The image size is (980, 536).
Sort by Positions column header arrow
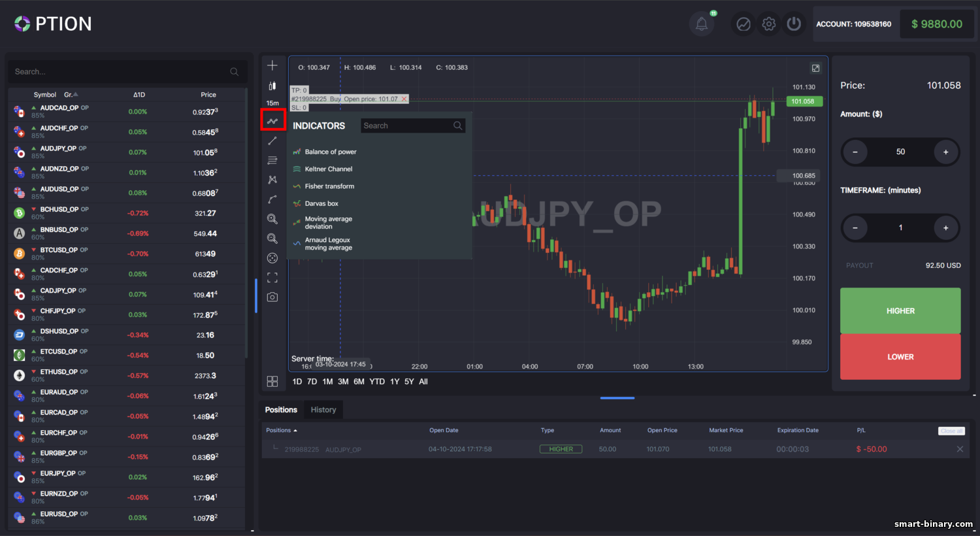(295, 431)
